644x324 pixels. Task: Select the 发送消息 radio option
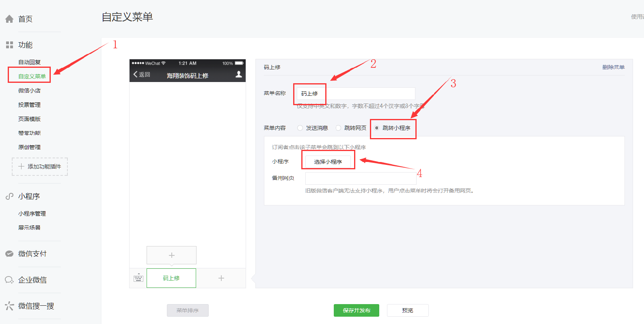[300, 128]
